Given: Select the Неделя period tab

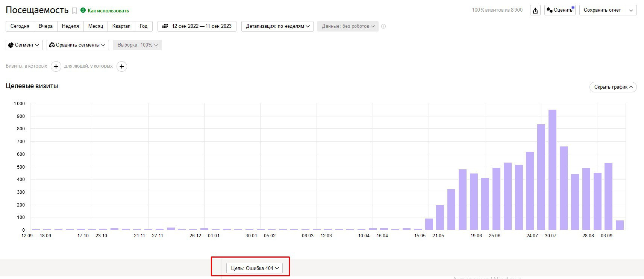Looking at the screenshot, I should coord(70,26).
